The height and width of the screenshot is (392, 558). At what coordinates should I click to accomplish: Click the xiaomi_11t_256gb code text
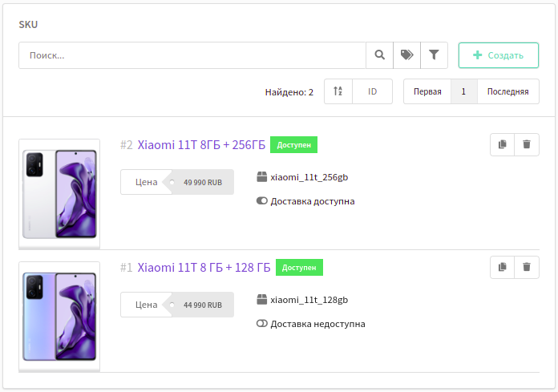pos(309,177)
